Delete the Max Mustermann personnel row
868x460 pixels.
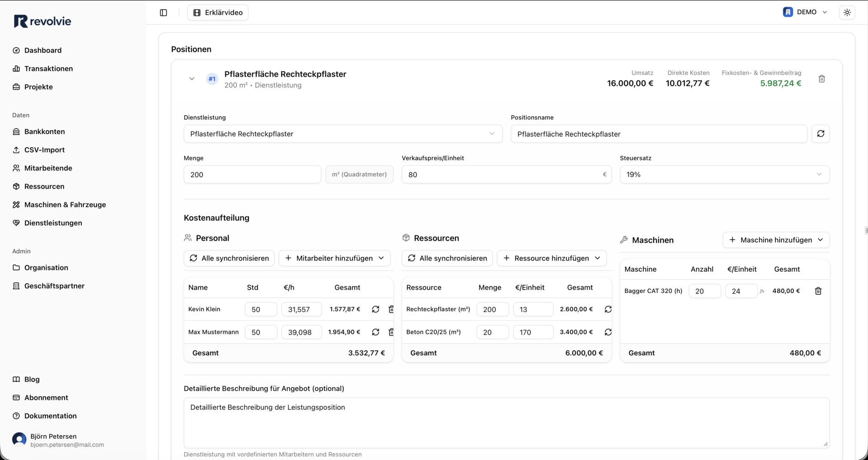coord(391,332)
